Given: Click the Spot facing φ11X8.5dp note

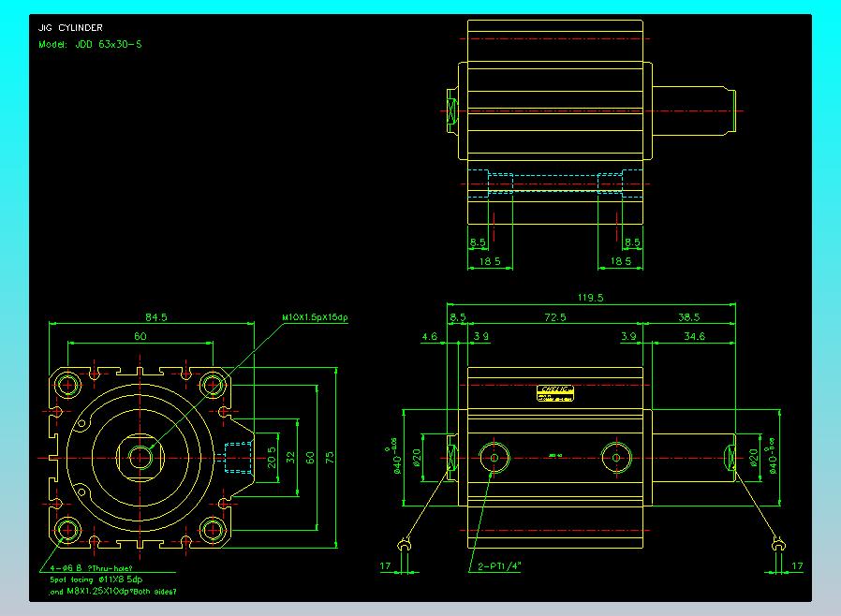Looking at the screenshot, I should [x=96, y=579].
